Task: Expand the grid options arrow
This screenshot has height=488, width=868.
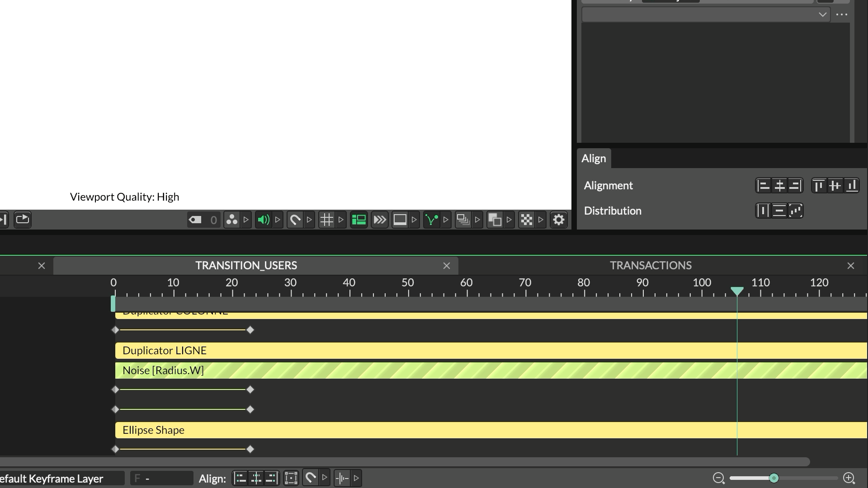Action: point(341,220)
